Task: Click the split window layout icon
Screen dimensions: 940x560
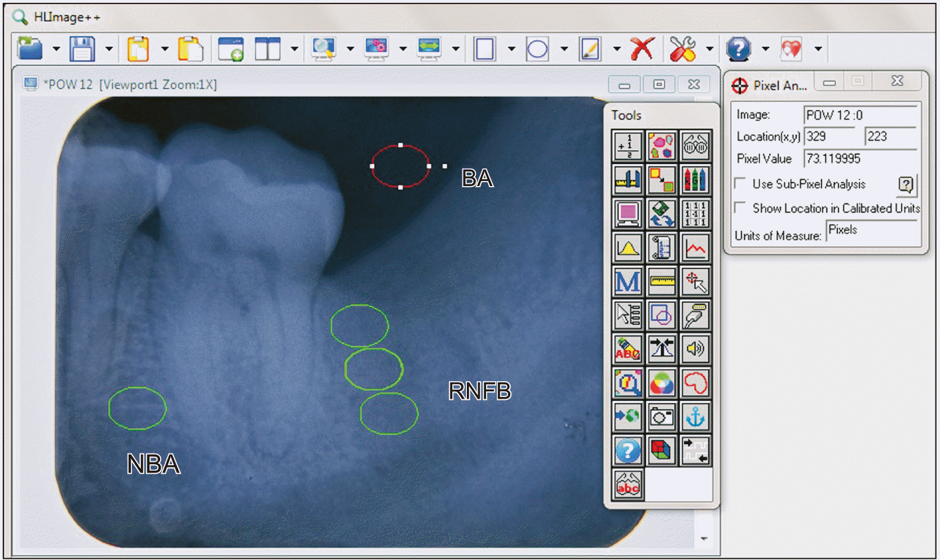Action: point(268,48)
